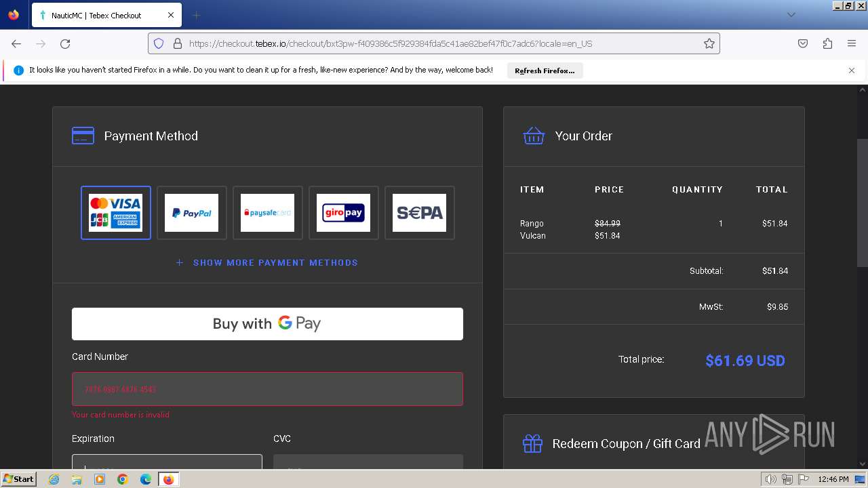This screenshot has width=868, height=488.
Task: Click the MwSt $9.85 value
Action: point(777,307)
